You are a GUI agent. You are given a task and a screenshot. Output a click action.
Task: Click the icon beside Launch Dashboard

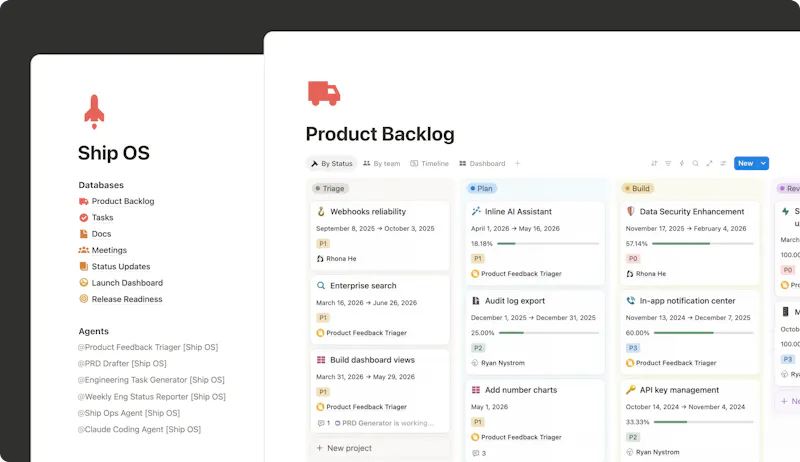(x=84, y=283)
